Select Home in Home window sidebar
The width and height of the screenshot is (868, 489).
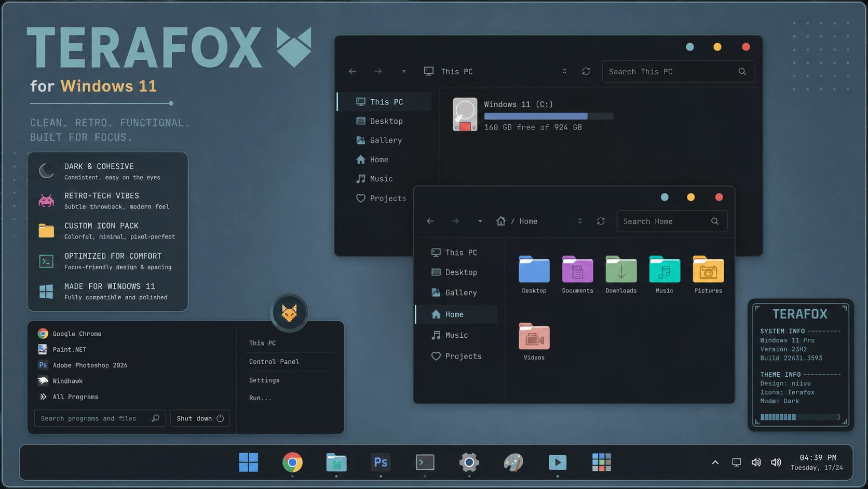(x=456, y=314)
